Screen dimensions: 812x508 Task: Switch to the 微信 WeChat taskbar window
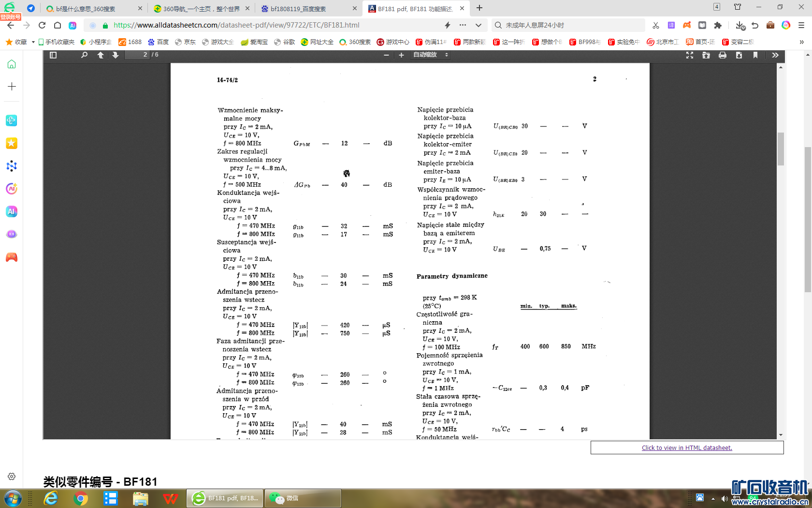tap(303, 498)
